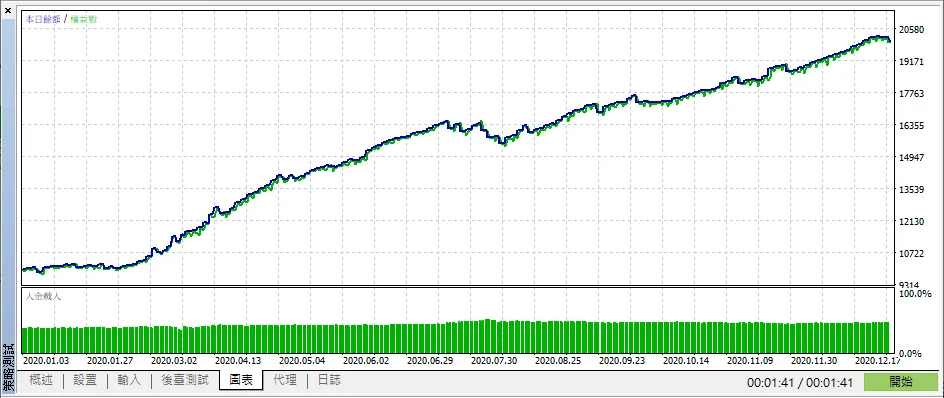Screen dimensions: 944x398
Task: Click the 本日餘額 legend label
Action: click(43, 19)
